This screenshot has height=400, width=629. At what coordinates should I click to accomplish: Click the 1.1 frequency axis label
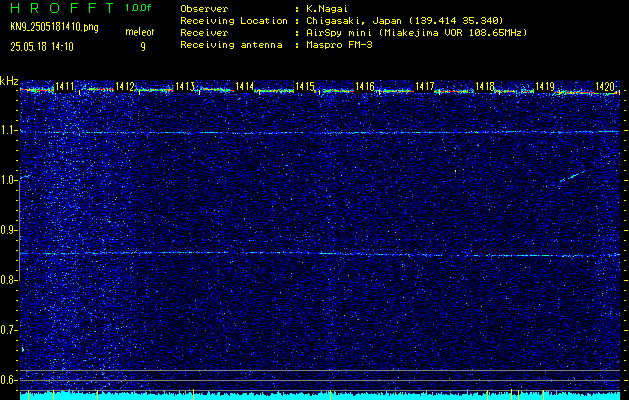(8, 131)
